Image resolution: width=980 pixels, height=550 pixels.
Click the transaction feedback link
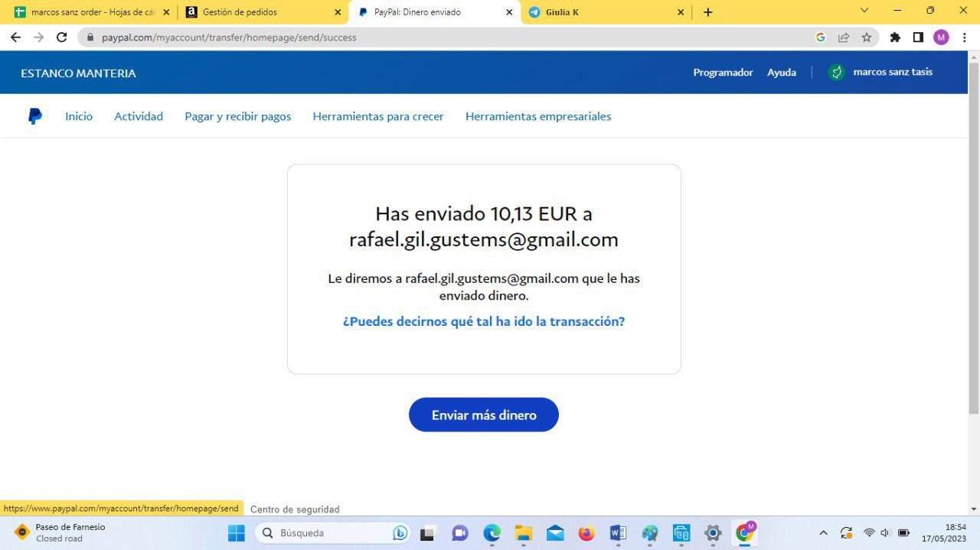(483, 321)
